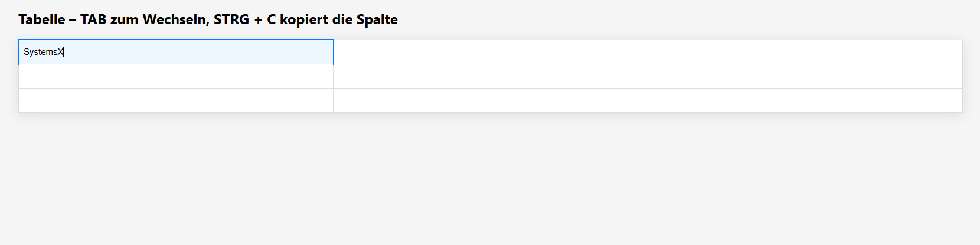Click the word Tabelle in the heading

pyautogui.click(x=41, y=19)
